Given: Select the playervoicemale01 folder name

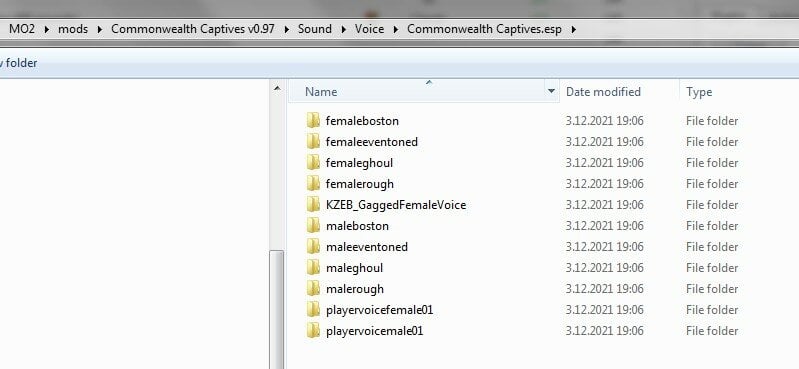Looking at the screenshot, I should pos(375,331).
